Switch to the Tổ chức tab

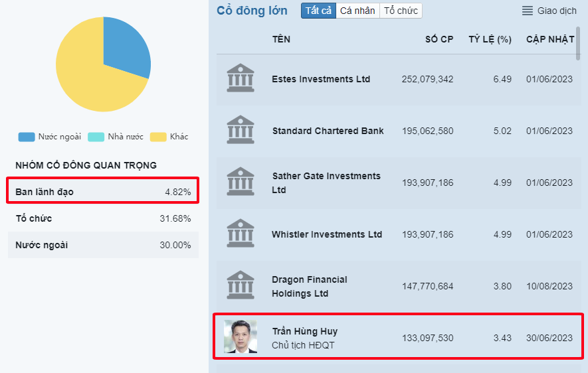click(x=401, y=11)
